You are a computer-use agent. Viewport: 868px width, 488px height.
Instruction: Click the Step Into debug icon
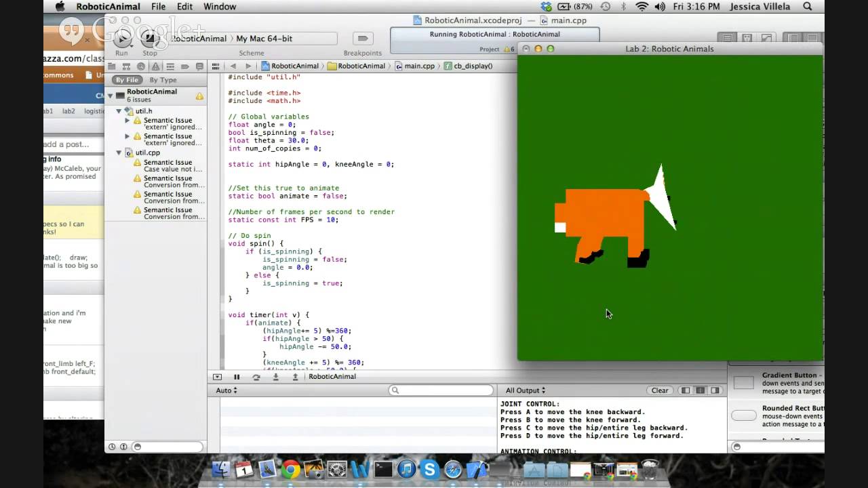click(x=275, y=377)
